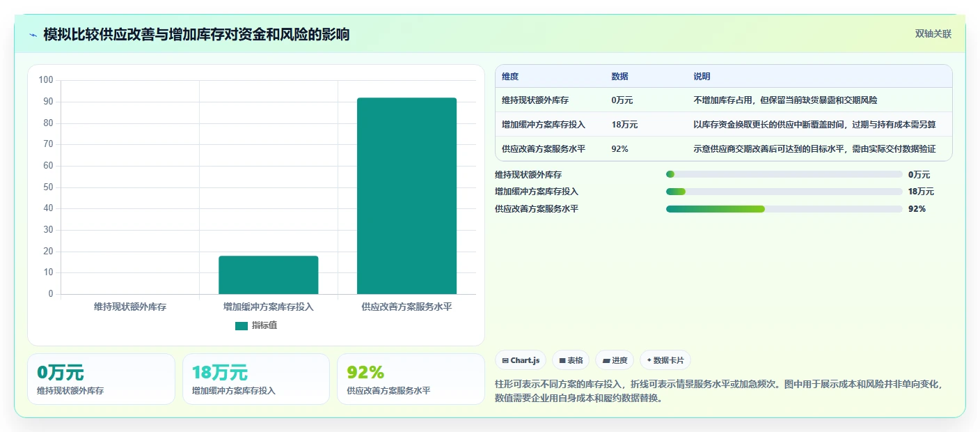
Task: Click description starting with 以库存资金换取
Action: pos(814,125)
